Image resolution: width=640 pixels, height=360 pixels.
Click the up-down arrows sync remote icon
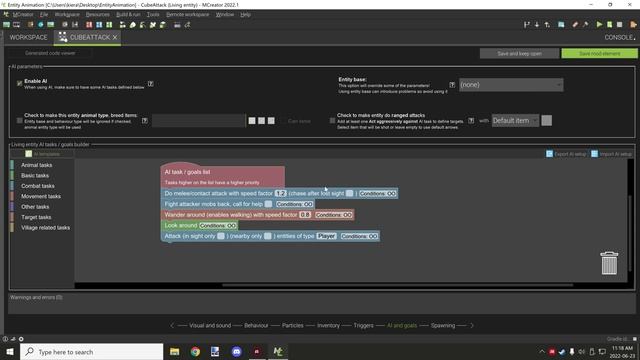[547, 24]
